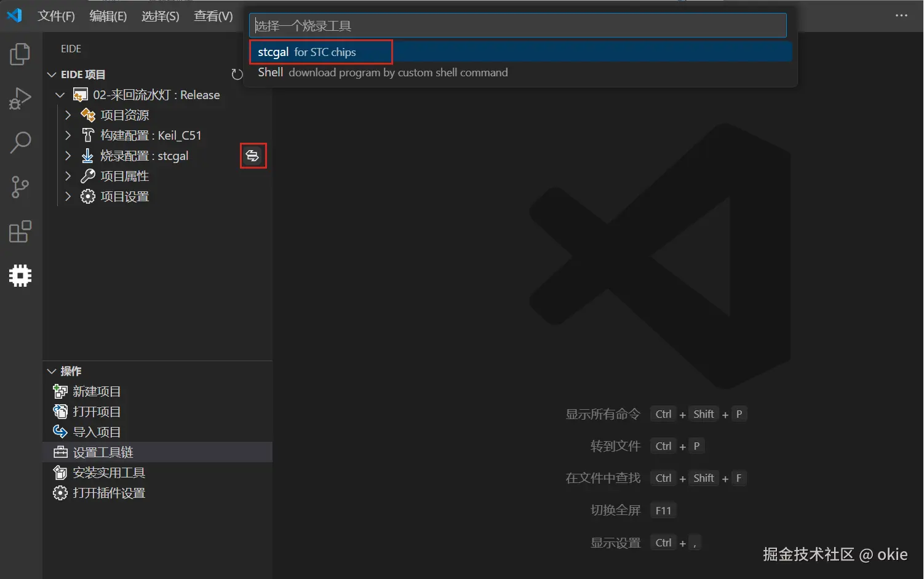Click the 构建配置 hammer icon

pyautogui.click(x=88, y=135)
